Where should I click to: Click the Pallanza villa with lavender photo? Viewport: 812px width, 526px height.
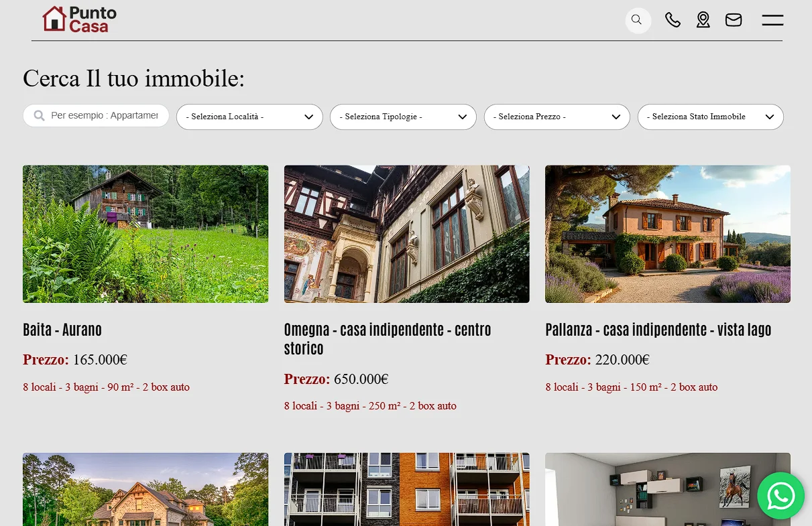667,234
